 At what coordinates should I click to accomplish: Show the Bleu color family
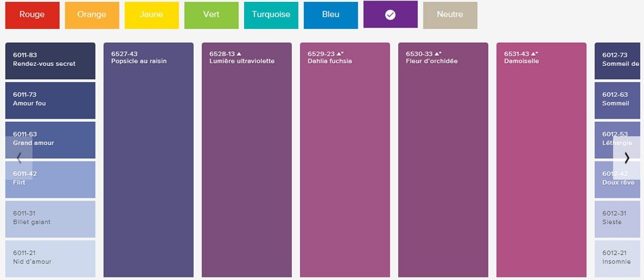coord(331,15)
